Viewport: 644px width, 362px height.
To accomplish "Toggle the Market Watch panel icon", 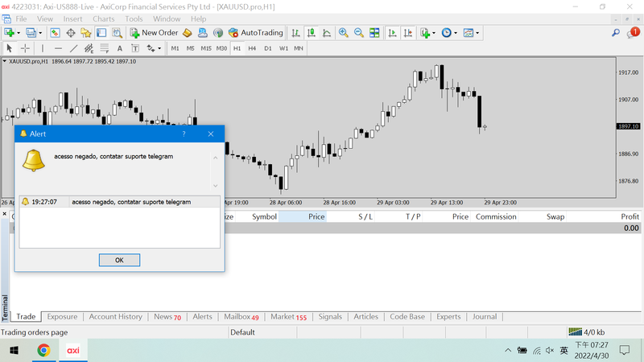I will click(55, 33).
